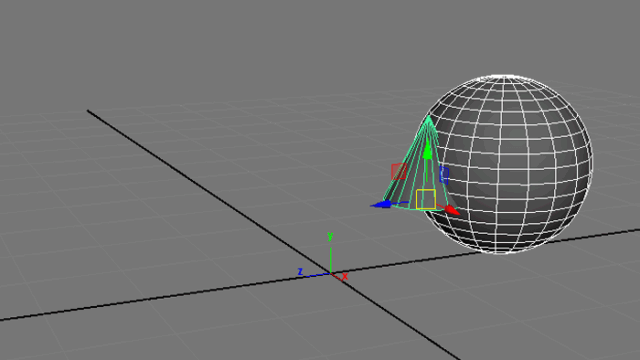Click the right edge of the sphere
640x360 pixels.
[591, 163]
